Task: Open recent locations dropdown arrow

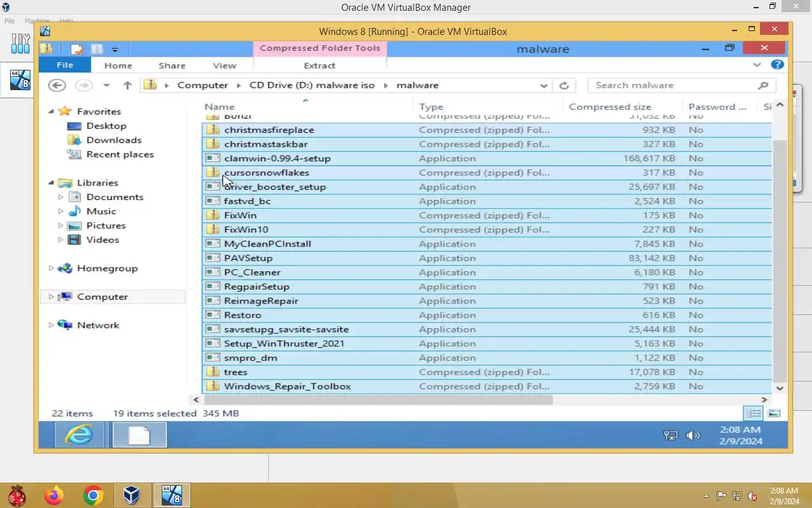Action: click(106, 85)
